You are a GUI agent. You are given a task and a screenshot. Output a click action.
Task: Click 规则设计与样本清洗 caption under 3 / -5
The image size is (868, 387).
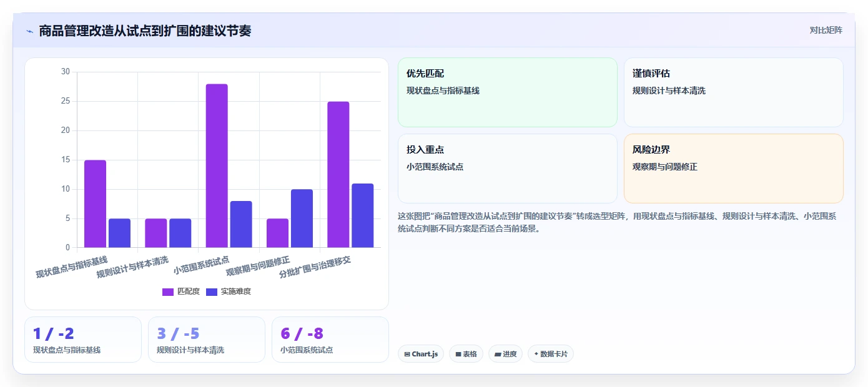(190, 350)
